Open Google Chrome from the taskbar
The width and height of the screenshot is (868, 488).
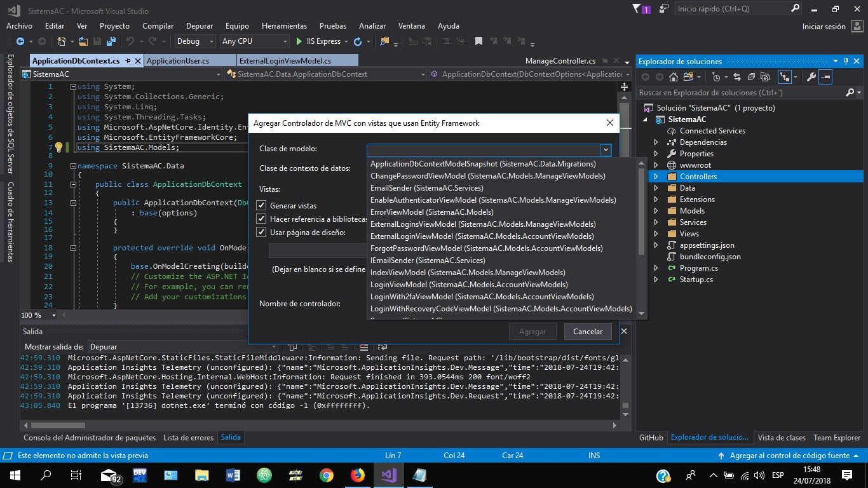[327, 475]
